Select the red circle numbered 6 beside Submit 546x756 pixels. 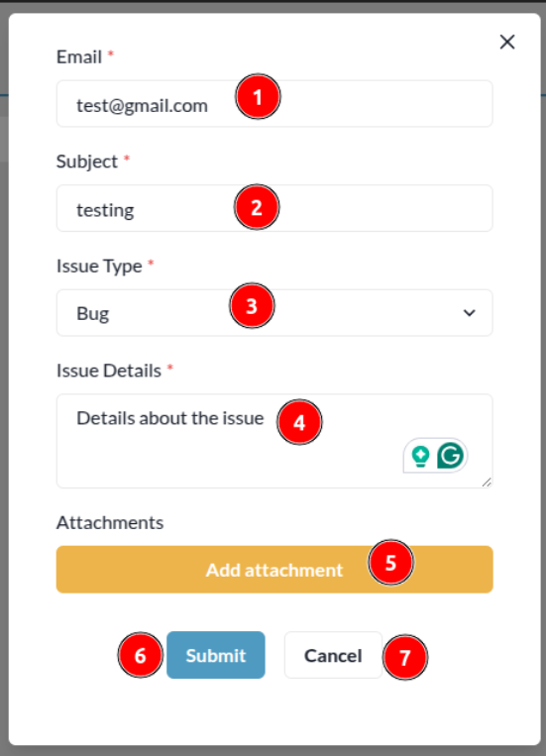tap(141, 655)
